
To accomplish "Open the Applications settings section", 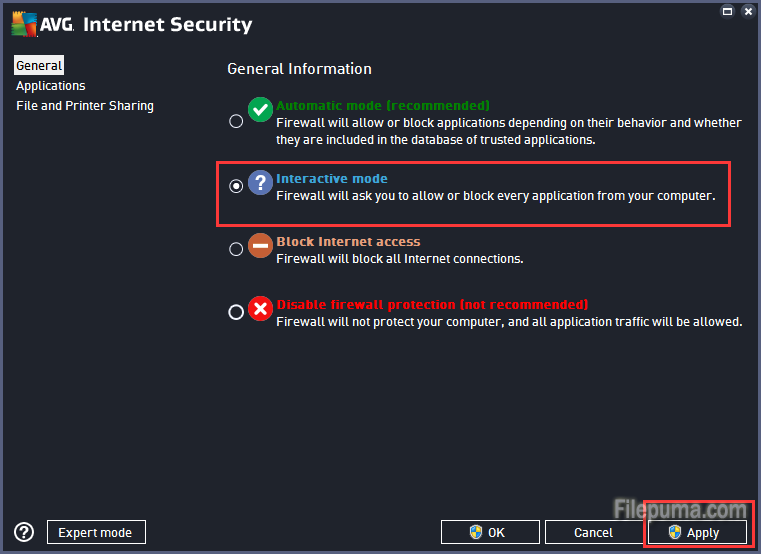I will [51, 86].
